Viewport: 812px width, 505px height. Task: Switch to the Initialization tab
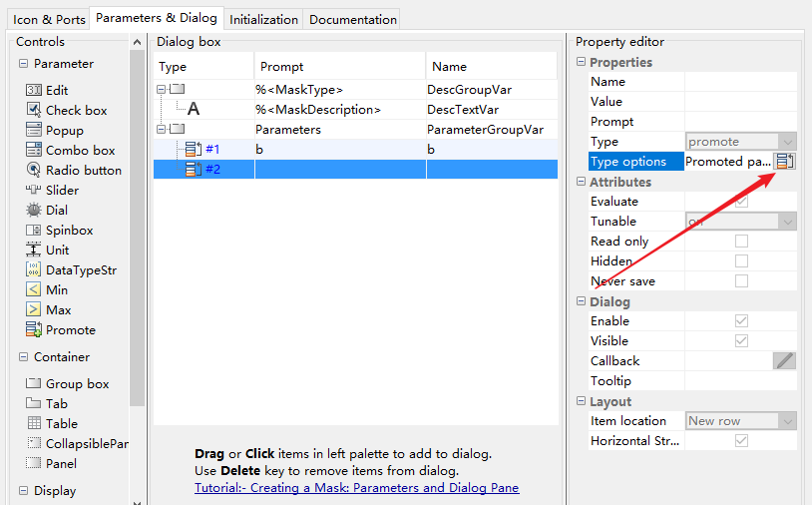point(263,20)
